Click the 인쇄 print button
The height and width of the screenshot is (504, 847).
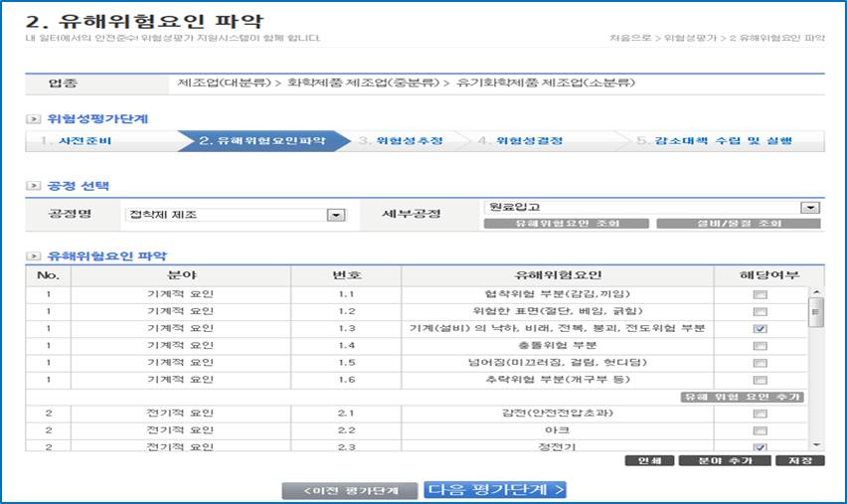(649, 461)
